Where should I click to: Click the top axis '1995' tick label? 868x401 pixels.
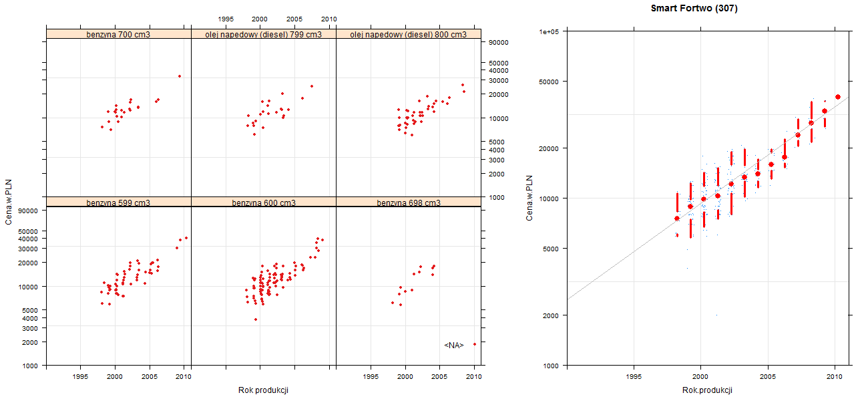[x=226, y=19]
